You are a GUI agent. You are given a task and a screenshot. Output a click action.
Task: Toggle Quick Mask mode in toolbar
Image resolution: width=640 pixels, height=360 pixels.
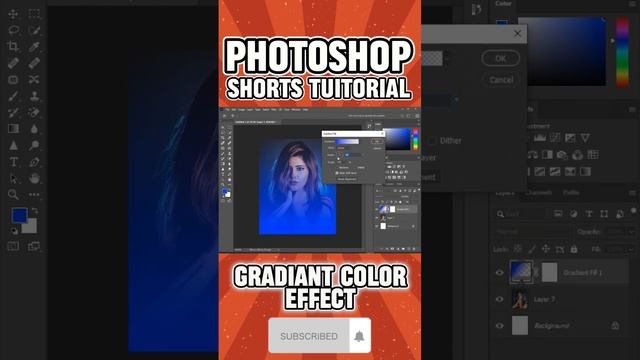click(x=13, y=246)
